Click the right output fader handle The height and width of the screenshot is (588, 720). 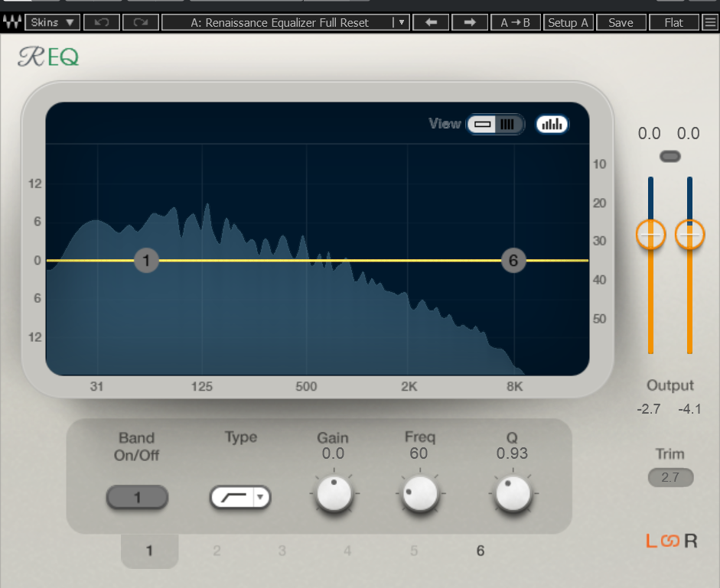689,235
